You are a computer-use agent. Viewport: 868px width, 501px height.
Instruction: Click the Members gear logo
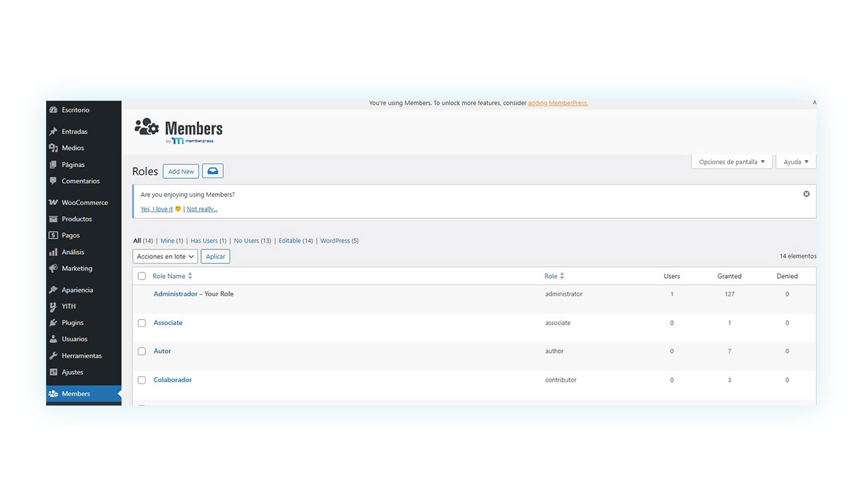click(147, 127)
